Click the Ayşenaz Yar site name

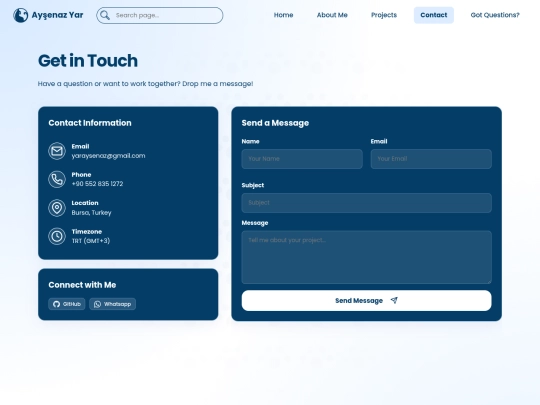click(x=57, y=15)
